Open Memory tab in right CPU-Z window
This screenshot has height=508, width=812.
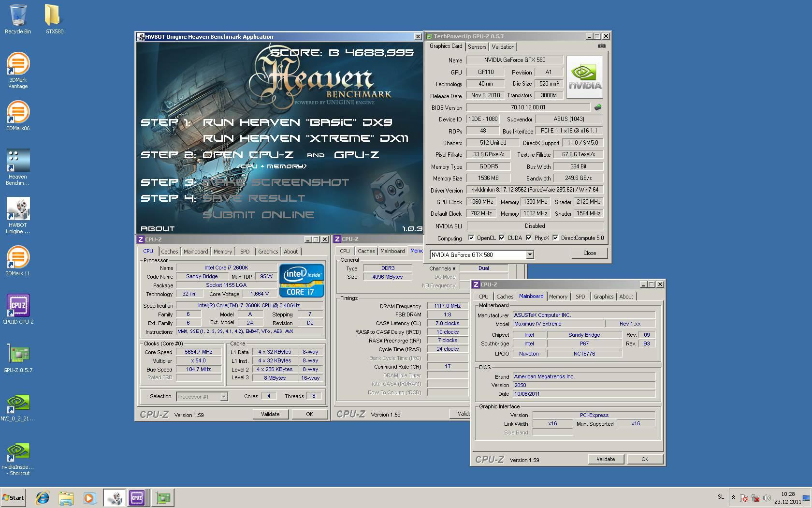[558, 297]
